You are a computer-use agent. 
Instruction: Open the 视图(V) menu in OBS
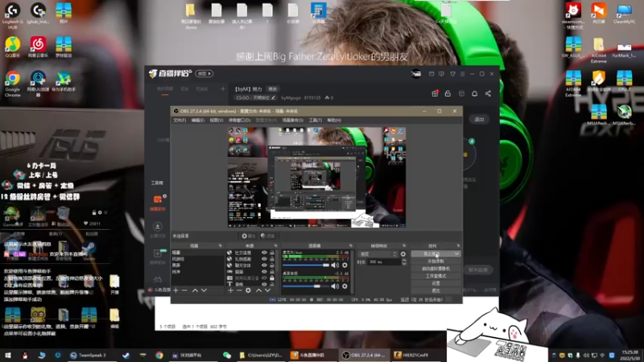point(217,120)
